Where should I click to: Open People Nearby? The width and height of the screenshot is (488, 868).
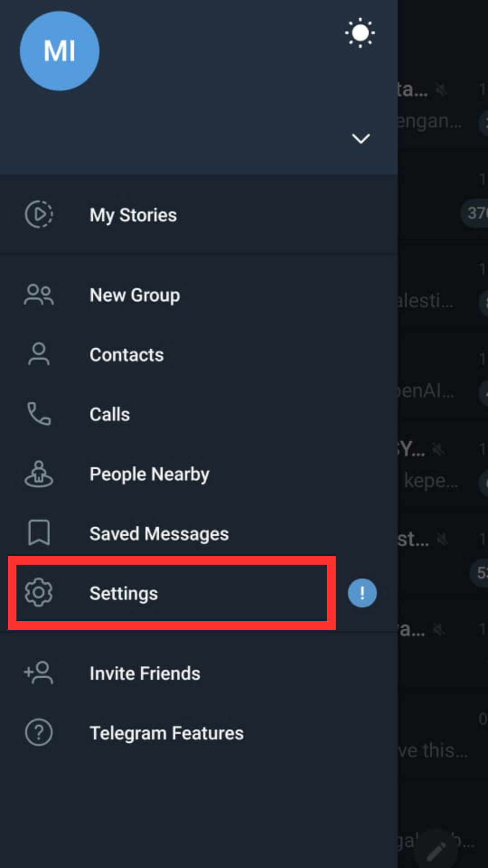[149, 474]
